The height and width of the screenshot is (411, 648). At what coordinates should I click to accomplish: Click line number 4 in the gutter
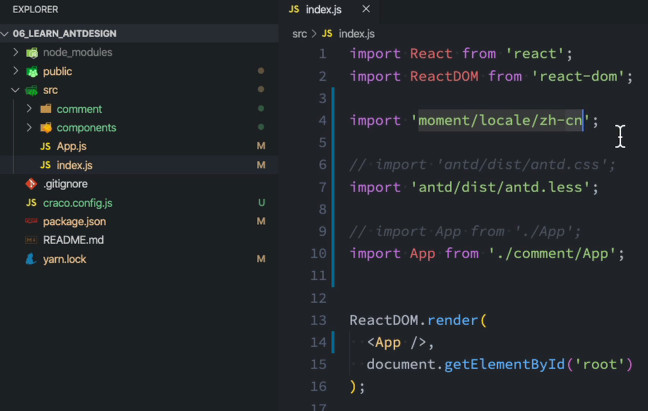coord(322,121)
